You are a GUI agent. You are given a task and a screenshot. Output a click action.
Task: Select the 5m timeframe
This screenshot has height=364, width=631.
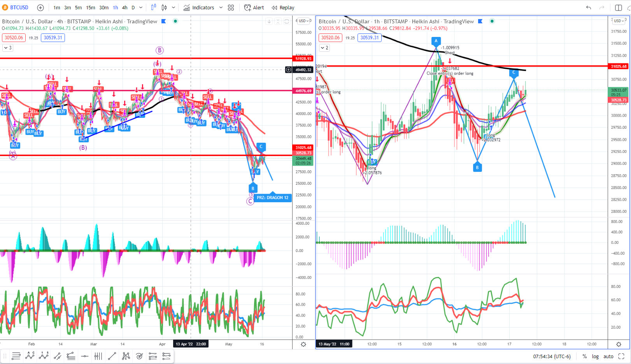coord(78,7)
